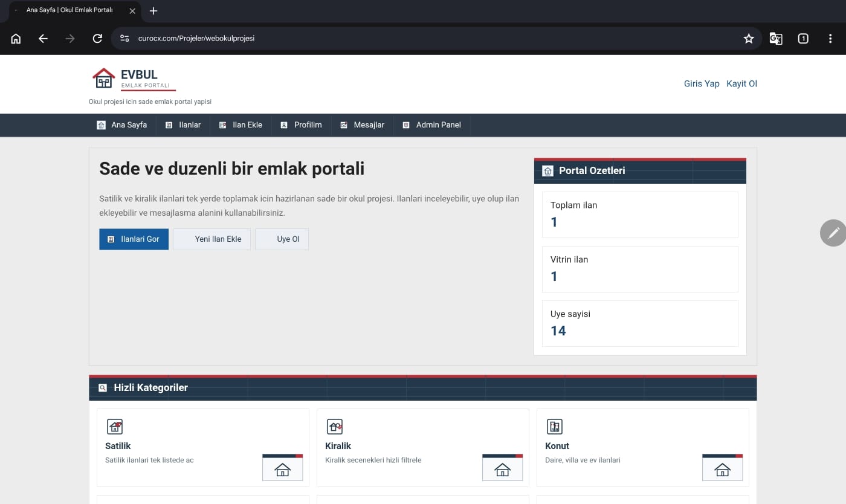Click the EVBUL logo title text

(x=139, y=74)
